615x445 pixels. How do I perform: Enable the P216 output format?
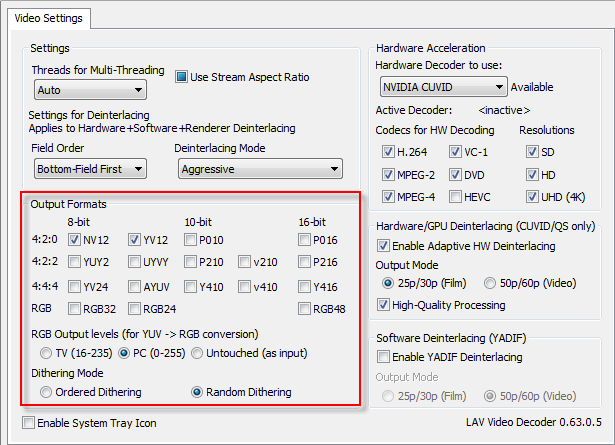(x=304, y=262)
